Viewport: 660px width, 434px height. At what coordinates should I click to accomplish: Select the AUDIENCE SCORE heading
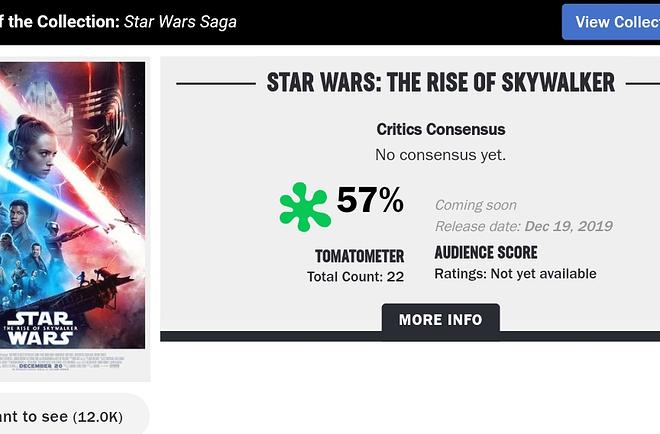tap(486, 253)
